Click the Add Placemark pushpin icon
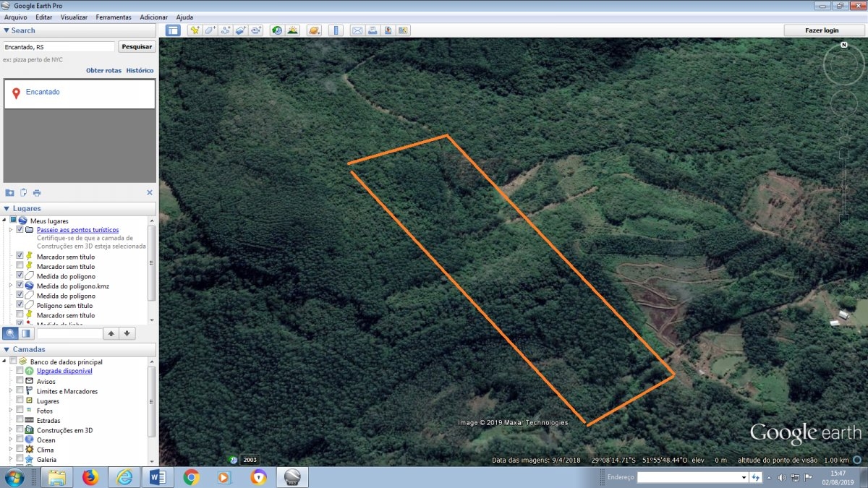The height and width of the screenshot is (488, 868). point(194,30)
